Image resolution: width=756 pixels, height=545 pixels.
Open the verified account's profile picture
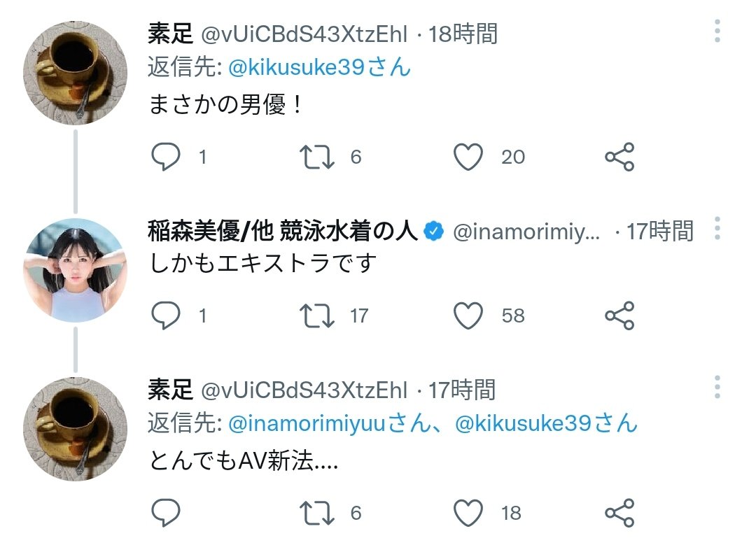click(76, 270)
